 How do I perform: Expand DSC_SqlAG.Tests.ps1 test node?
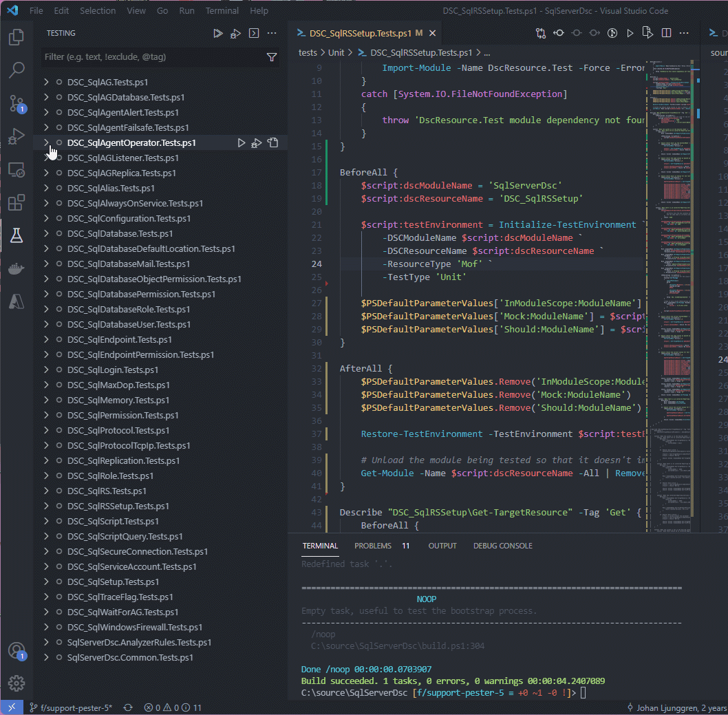pyautogui.click(x=46, y=82)
